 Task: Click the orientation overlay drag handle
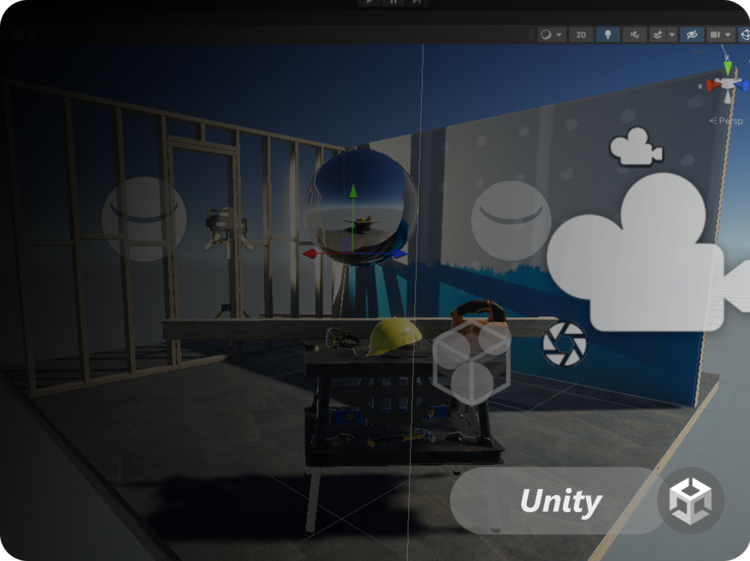(x=698, y=51)
